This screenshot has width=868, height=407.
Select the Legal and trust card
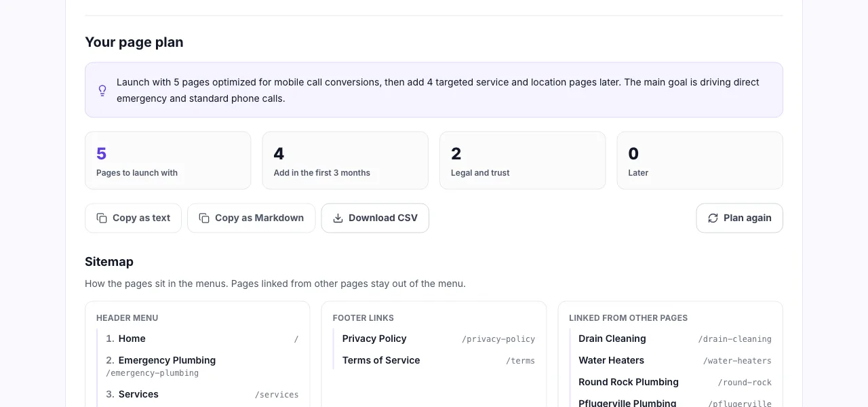[x=522, y=161]
